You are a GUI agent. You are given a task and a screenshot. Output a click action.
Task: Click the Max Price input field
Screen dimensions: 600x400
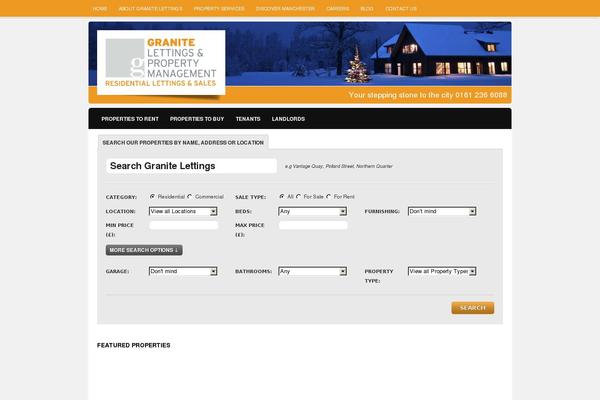[x=313, y=225]
